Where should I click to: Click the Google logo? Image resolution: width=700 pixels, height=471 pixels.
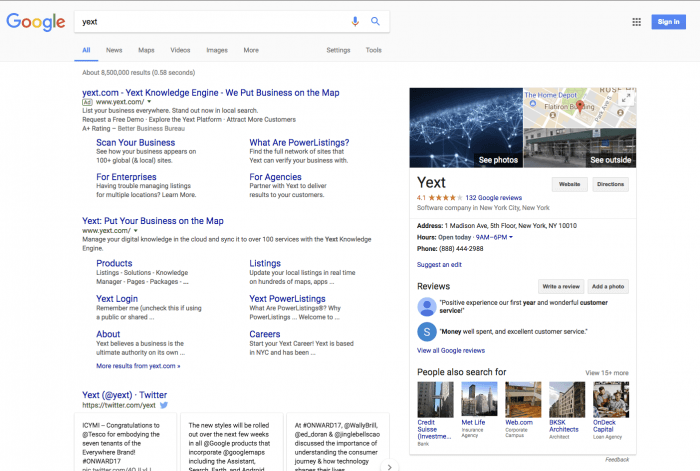coord(36,22)
